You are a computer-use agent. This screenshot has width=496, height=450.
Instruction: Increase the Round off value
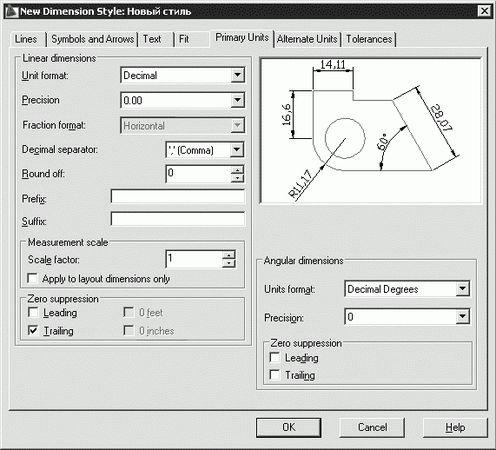[x=237, y=170]
